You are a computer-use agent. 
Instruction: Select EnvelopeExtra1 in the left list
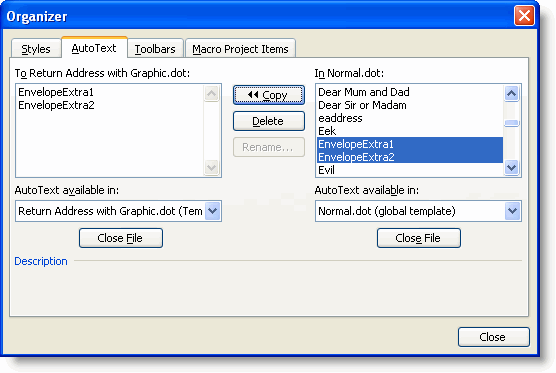click(56, 92)
